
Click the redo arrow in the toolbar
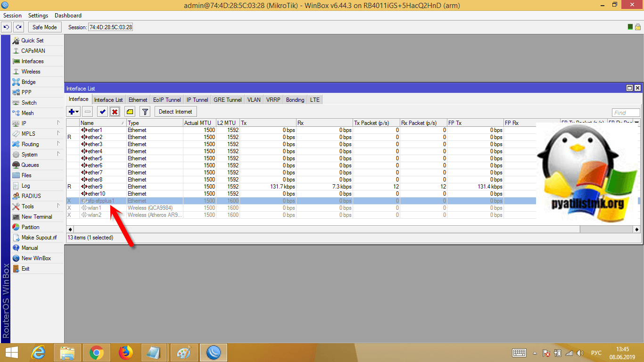coord(18,27)
